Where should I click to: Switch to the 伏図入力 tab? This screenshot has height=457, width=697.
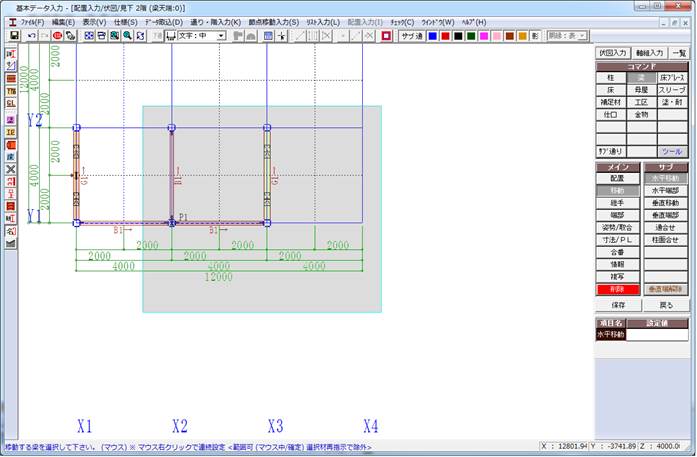click(613, 53)
